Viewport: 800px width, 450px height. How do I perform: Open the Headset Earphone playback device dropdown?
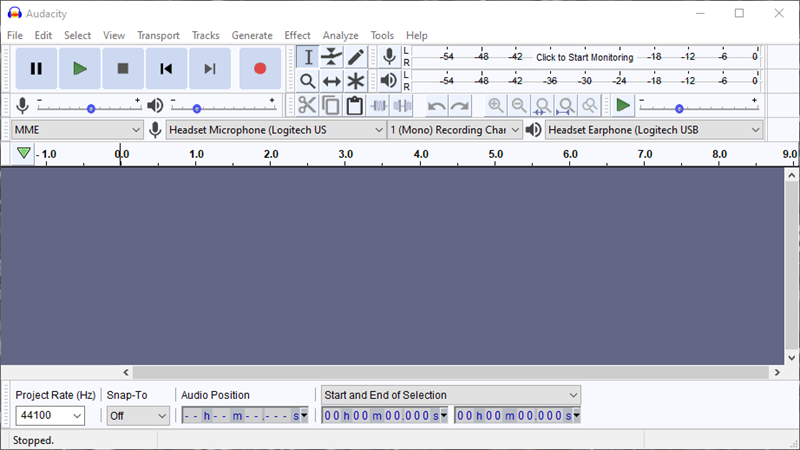(x=654, y=130)
